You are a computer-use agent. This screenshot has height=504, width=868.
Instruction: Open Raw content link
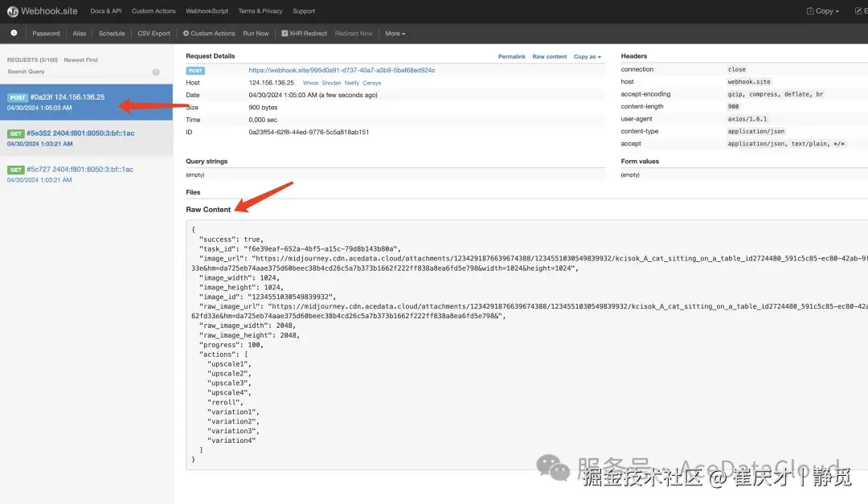coord(549,56)
